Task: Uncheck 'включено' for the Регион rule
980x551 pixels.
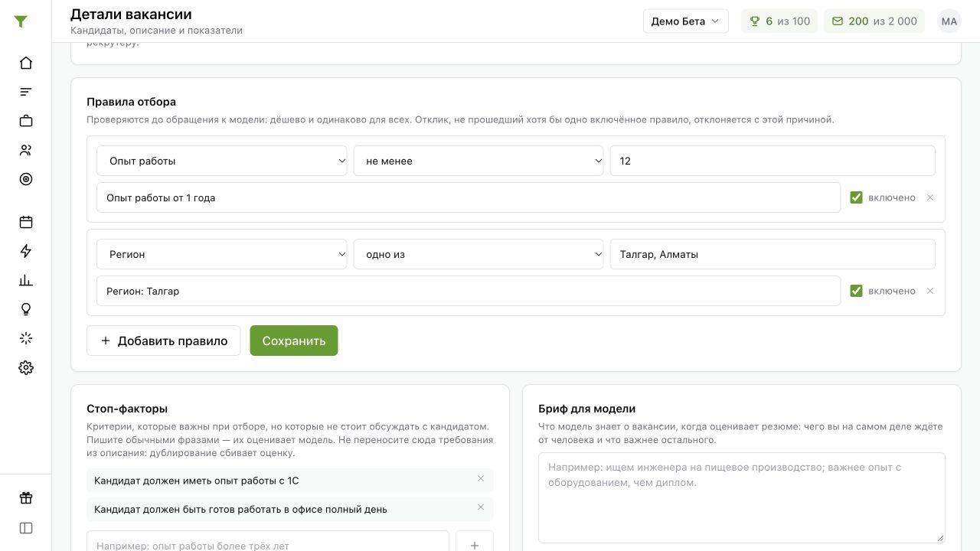Action: [x=856, y=291]
